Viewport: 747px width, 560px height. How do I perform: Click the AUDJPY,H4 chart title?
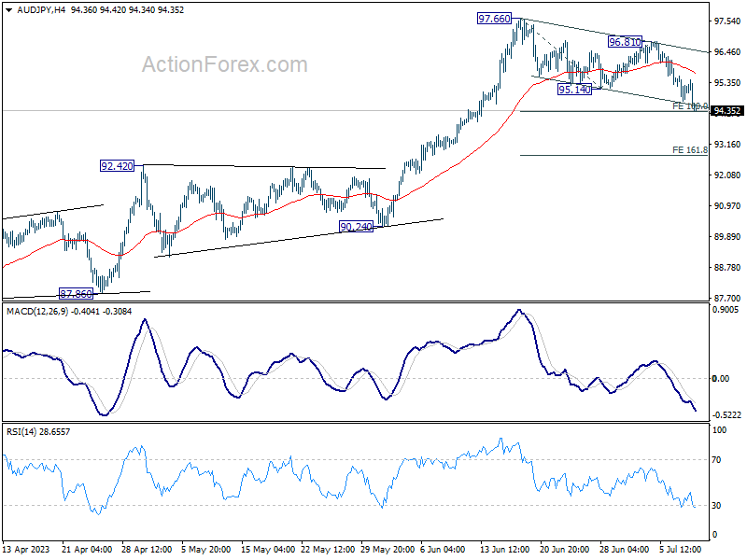tap(41, 10)
